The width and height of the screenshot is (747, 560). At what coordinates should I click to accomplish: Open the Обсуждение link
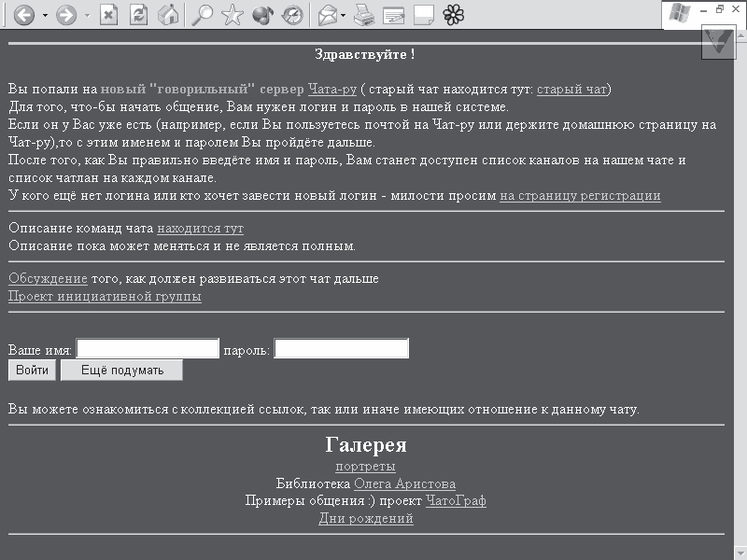click(x=48, y=278)
